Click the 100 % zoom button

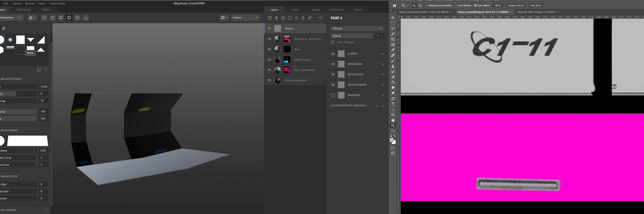tap(498, 5)
